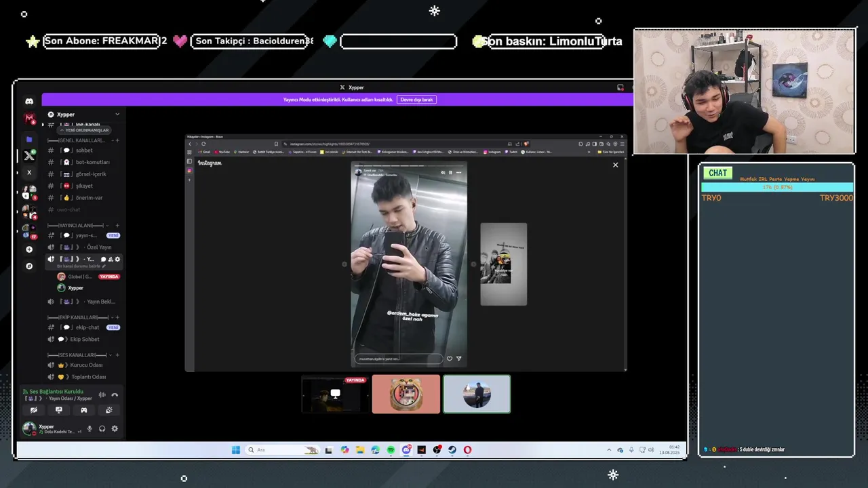Deafen audio with headphone icon
The height and width of the screenshot is (488, 868).
point(102,428)
